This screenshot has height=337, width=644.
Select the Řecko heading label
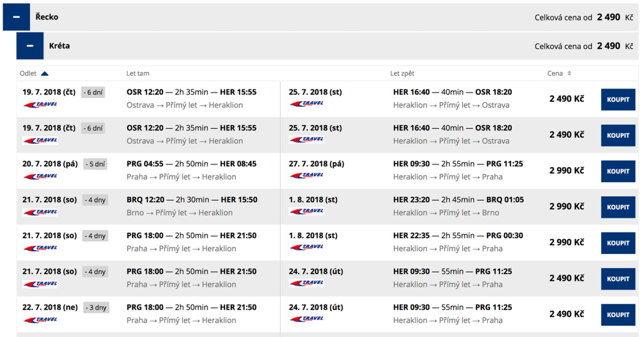point(47,17)
